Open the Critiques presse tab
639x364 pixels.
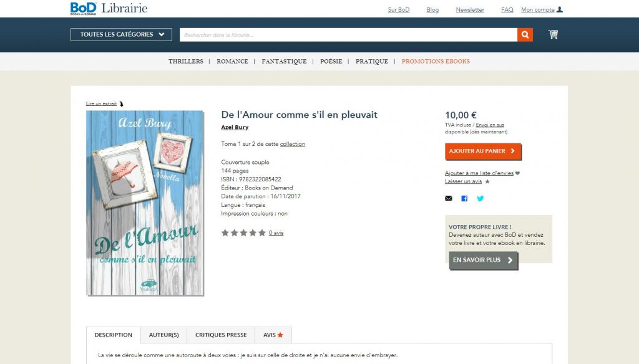(x=221, y=335)
